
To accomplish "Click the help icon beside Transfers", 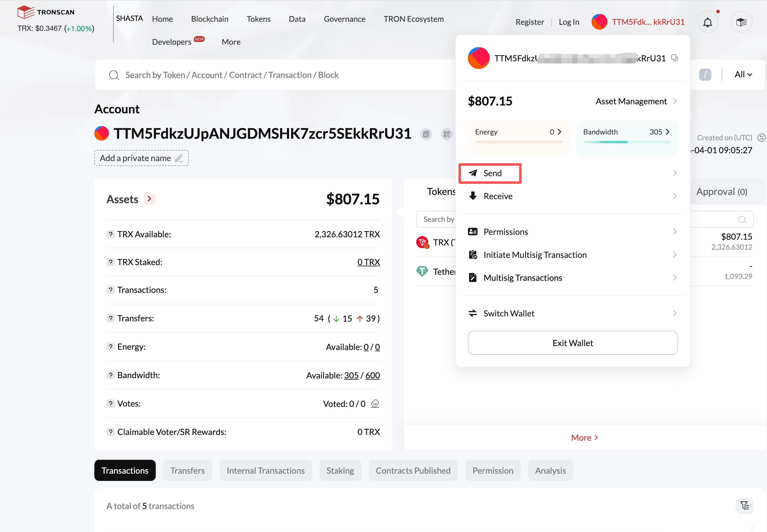I will coord(111,318).
